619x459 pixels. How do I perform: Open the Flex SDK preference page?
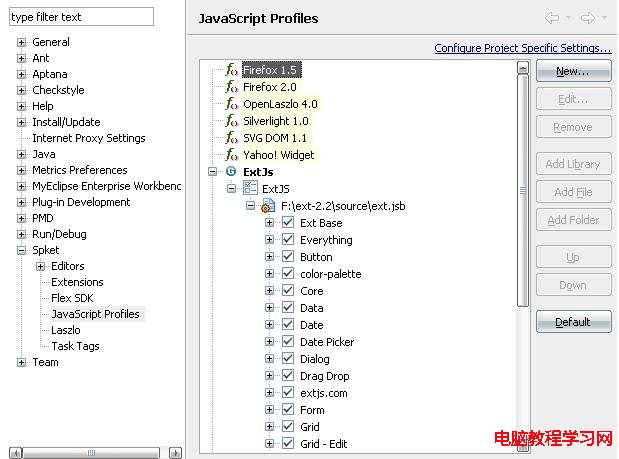(x=72, y=298)
